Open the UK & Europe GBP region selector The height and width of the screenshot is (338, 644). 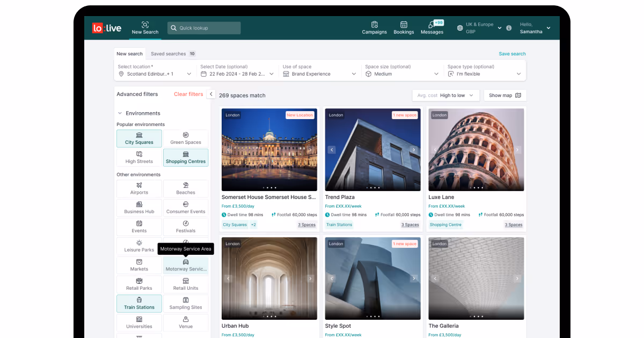pos(479,28)
